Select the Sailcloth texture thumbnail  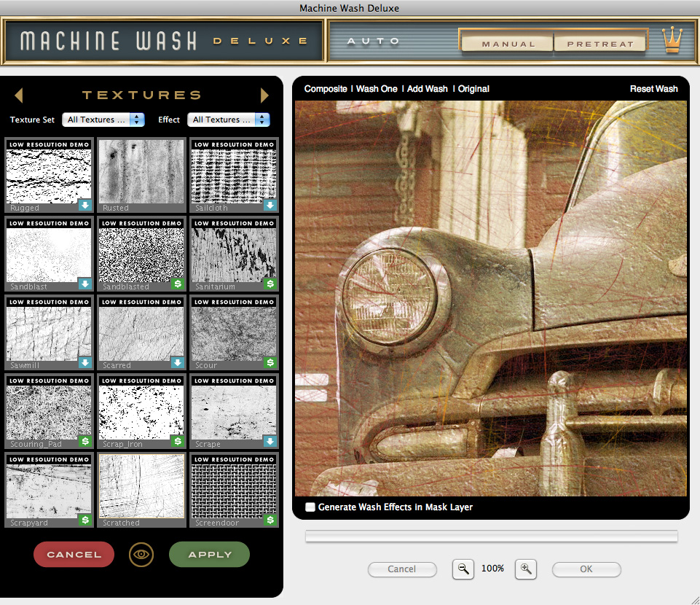pos(234,176)
